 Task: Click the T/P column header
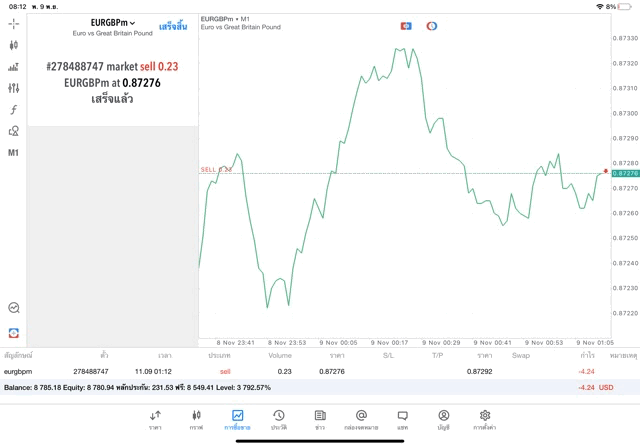pos(438,356)
